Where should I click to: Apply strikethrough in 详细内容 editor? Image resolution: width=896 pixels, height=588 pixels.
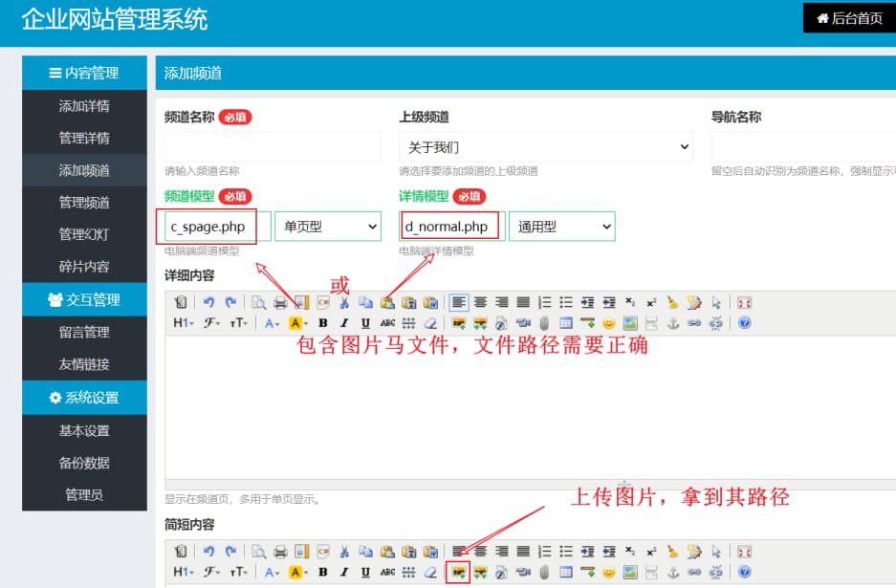(387, 323)
